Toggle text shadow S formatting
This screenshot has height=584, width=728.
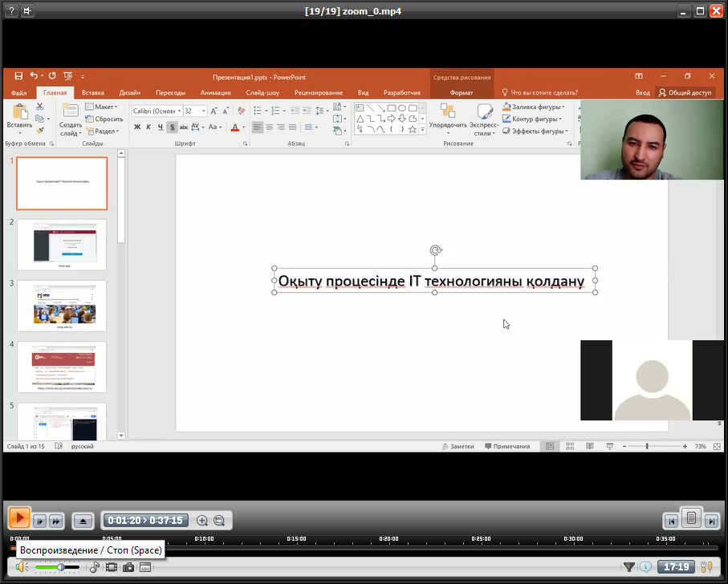click(x=173, y=127)
